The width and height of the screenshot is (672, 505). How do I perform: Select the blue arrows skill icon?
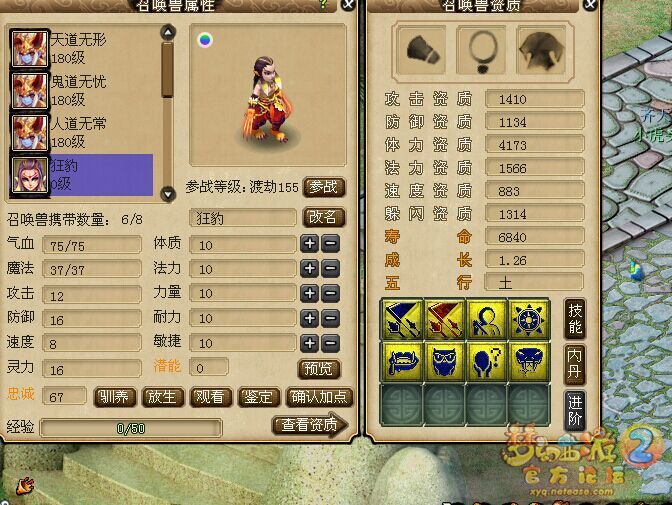[x=402, y=320]
